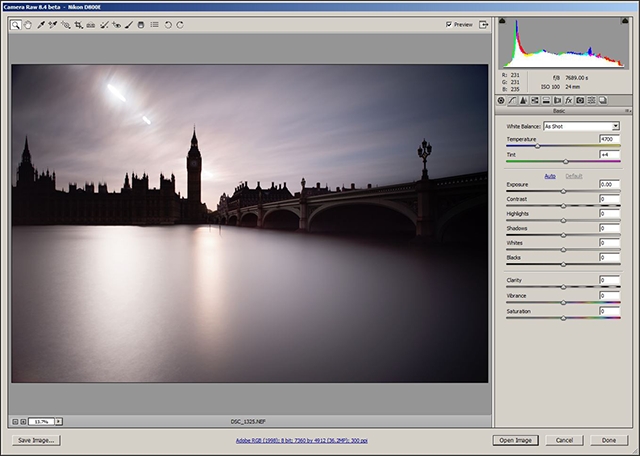Click the Exposure slider

(x=563, y=192)
